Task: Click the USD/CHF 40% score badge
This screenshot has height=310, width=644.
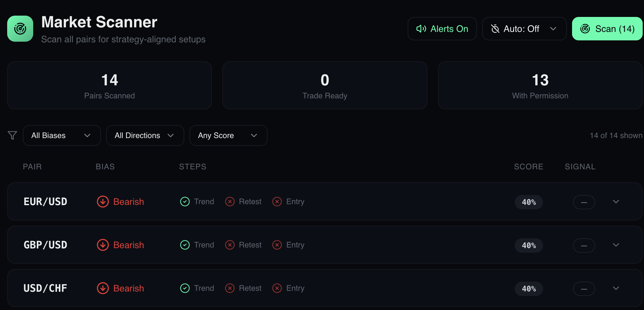Action: tap(529, 289)
